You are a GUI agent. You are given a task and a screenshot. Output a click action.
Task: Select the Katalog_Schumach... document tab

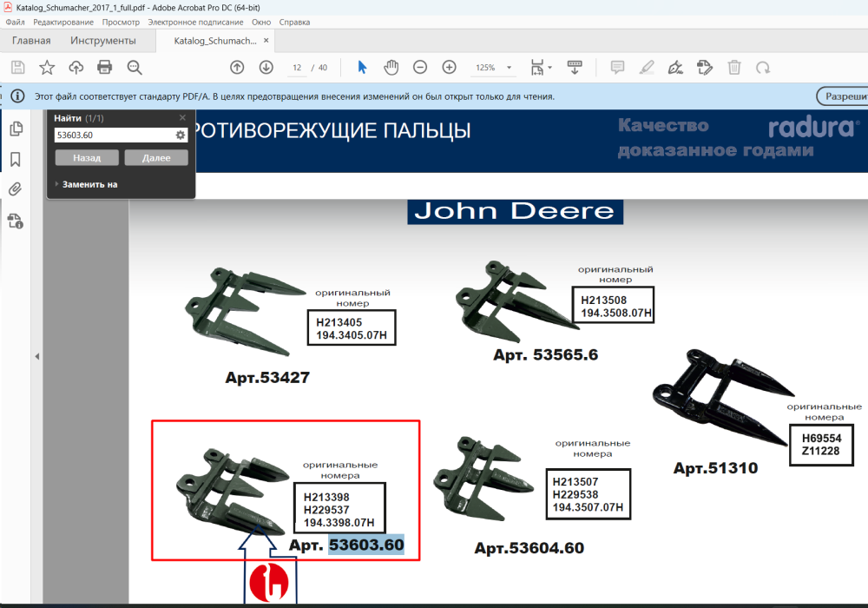tap(214, 41)
